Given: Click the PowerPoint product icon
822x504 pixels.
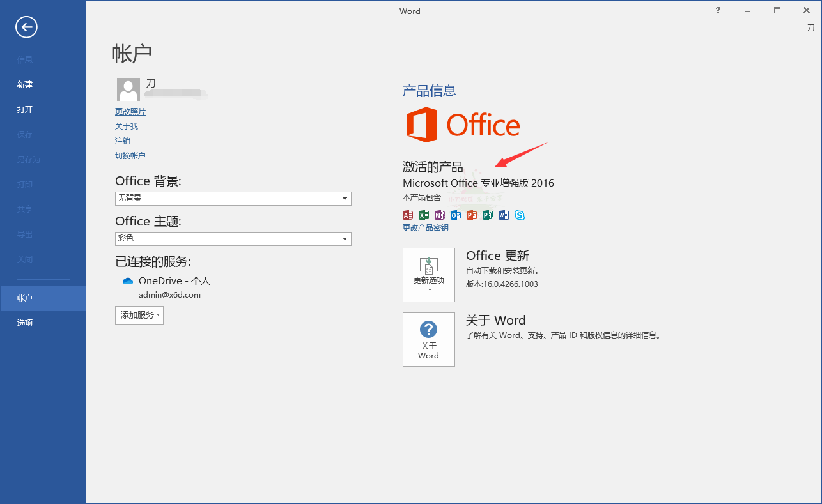Looking at the screenshot, I should [x=472, y=215].
